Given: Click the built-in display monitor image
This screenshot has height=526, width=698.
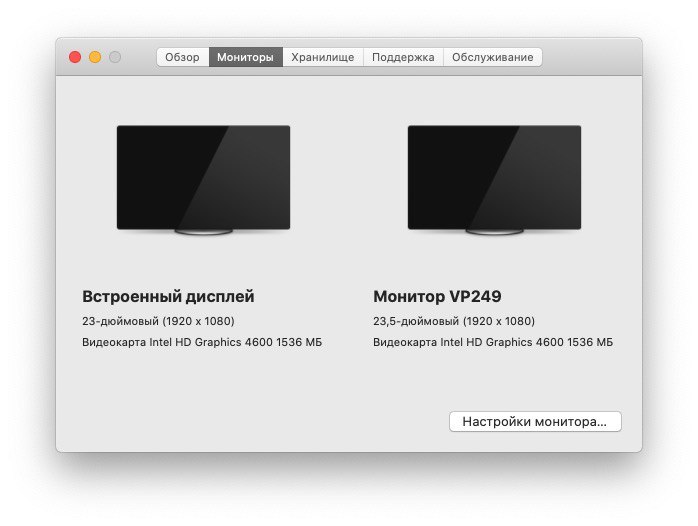Looking at the screenshot, I should pos(203,180).
